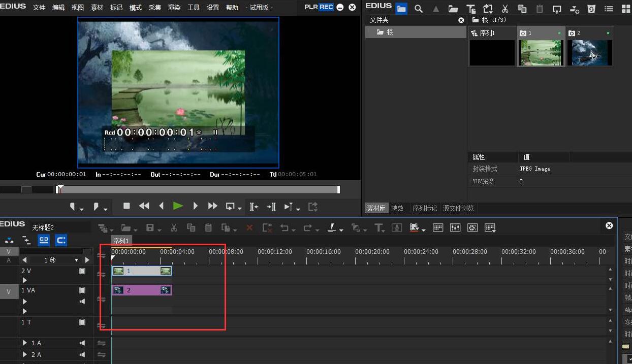
Task: Open the audio mixer icon in timeline toolbar
Action: click(455, 228)
